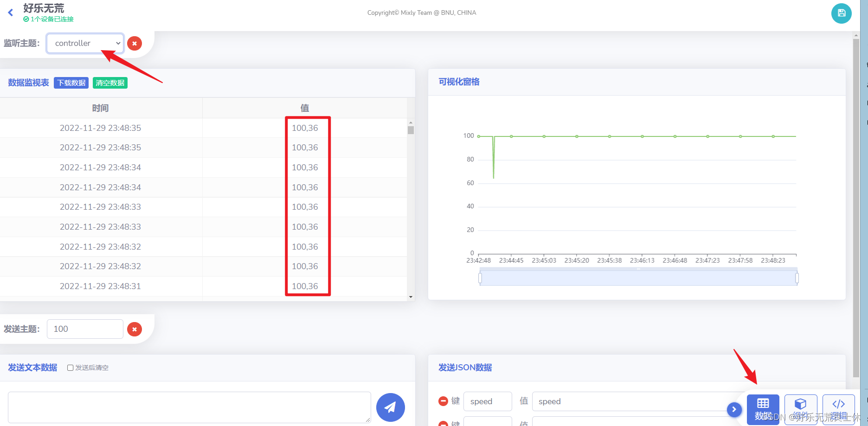Remove the controller listening topic with red X
This screenshot has width=868, height=426.
tap(135, 43)
